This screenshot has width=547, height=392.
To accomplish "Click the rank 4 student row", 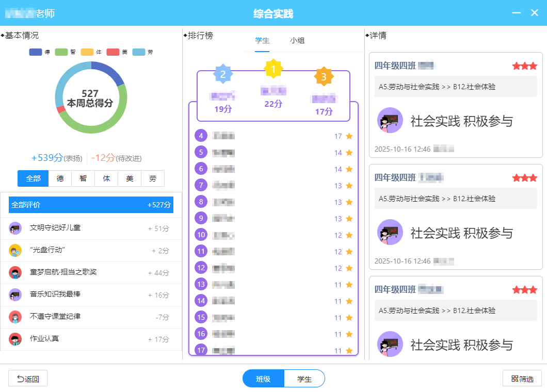I will tap(273, 136).
